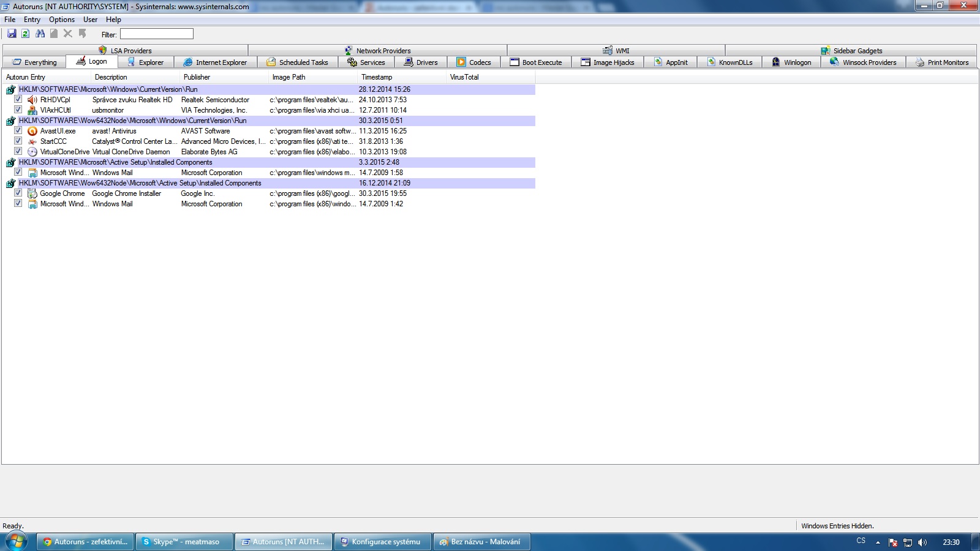This screenshot has height=551, width=980.
Task: Click the VirusTotal column header
Action: pyautogui.click(x=491, y=77)
